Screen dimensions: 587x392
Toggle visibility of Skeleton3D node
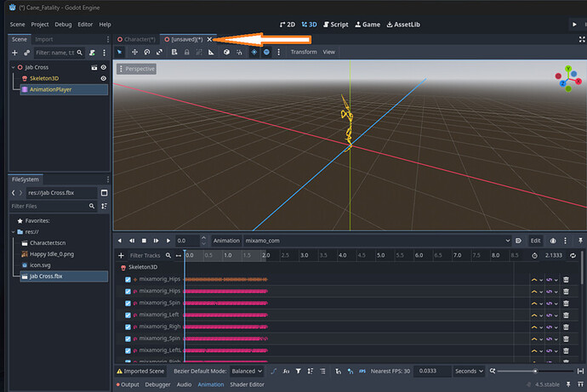[104, 78]
